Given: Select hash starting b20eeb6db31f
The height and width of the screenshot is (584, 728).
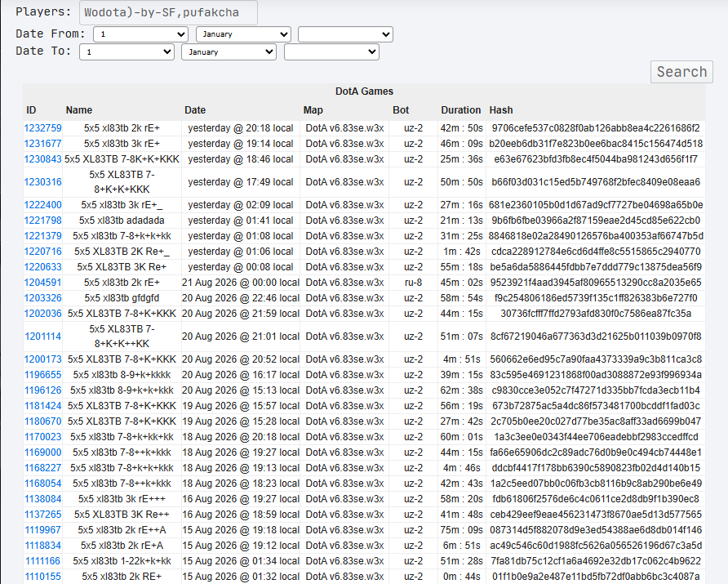Looking at the screenshot, I should pyautogui.click(x=596, y=144).
